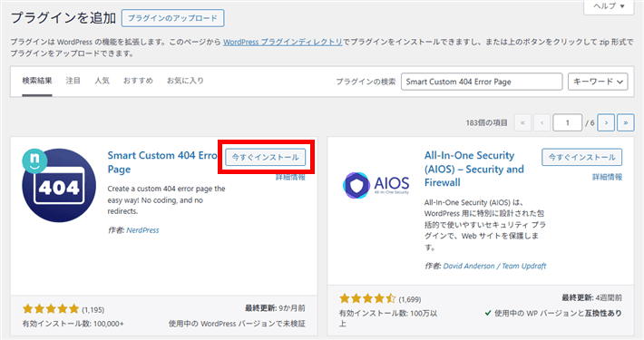The height and width of the screenshot is (340, 644).
Task: Visit author NerdPress link
Action: 142,230
